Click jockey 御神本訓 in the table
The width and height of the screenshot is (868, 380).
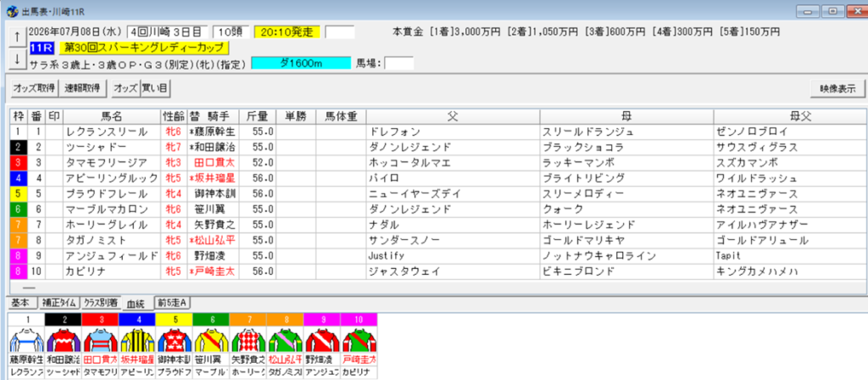(x=214, y=194)
